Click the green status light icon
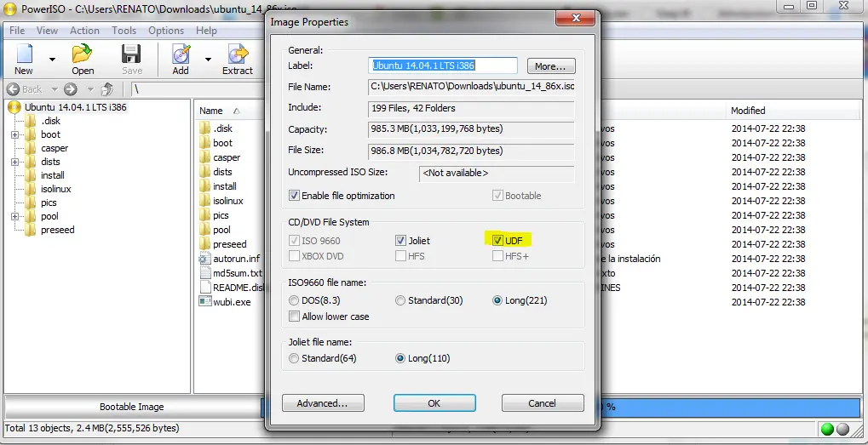 click(828, 429)
